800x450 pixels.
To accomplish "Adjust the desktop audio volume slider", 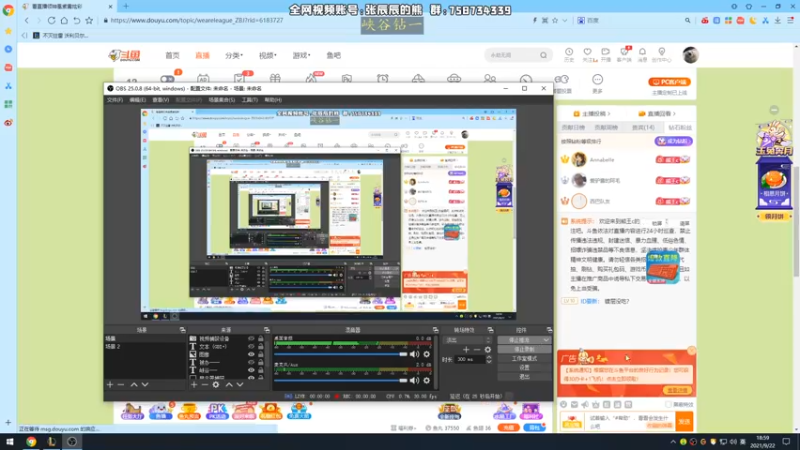I will [341, 354].
